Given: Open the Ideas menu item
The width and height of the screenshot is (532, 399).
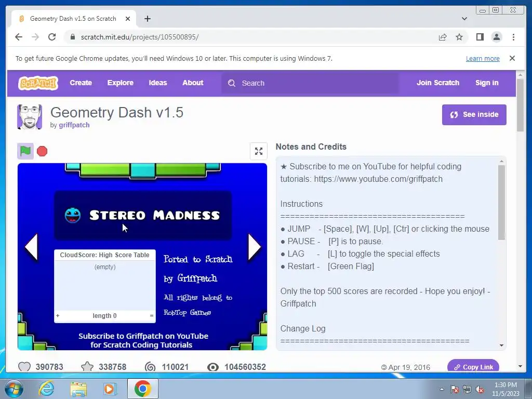Looking at the screenshot, I should [158, 83].
